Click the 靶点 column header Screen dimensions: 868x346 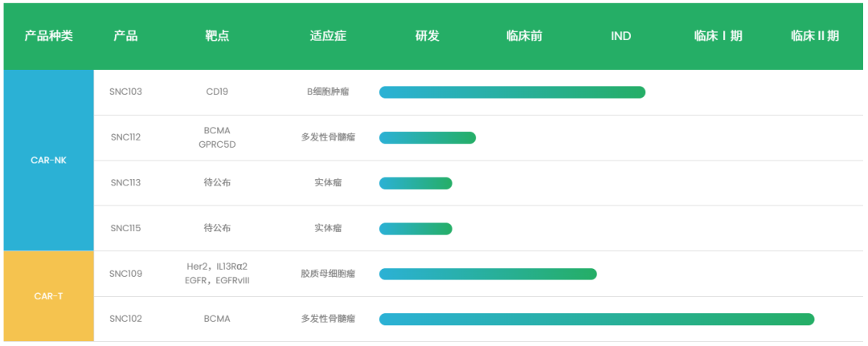pos(217,36)
